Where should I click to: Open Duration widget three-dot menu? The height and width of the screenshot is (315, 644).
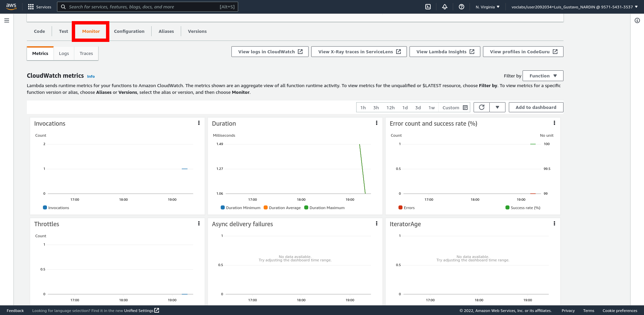tap(377, 123)
